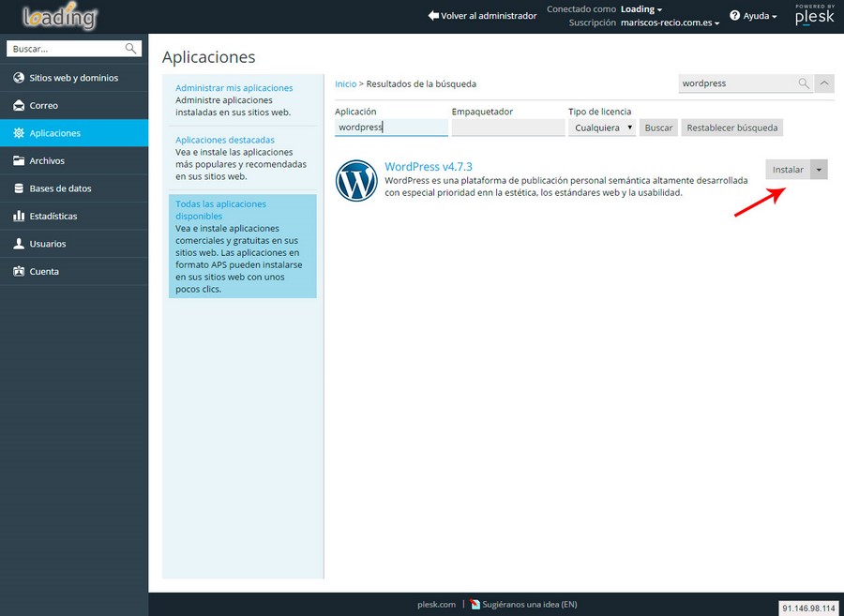The width and height of the screenshot is (844, 616).
Task: Open the Tipo de licencia dropdown
Action: tap(602, 128)
